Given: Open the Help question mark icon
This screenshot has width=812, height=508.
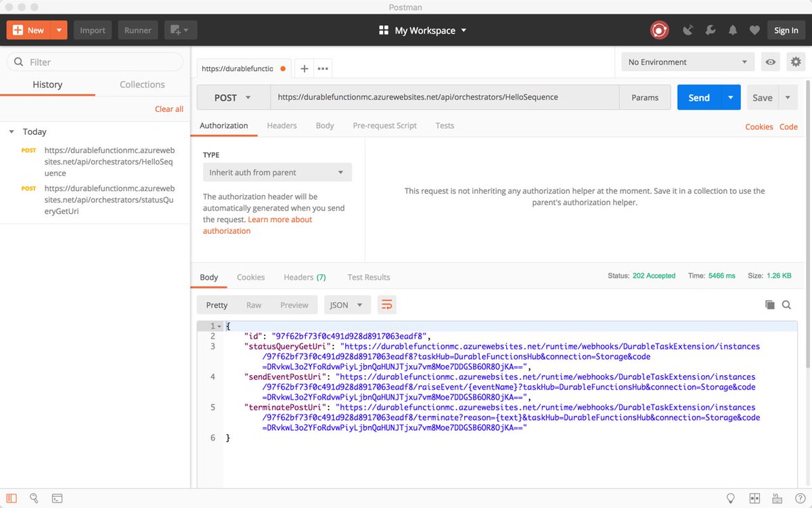Looking at the screenshot, I should 800,499.
